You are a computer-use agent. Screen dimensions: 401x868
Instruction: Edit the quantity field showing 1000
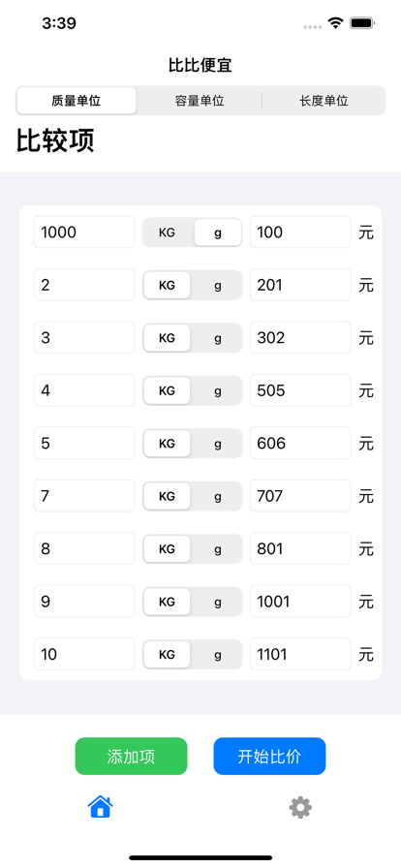pyautogui.click(x=84, y=232)
